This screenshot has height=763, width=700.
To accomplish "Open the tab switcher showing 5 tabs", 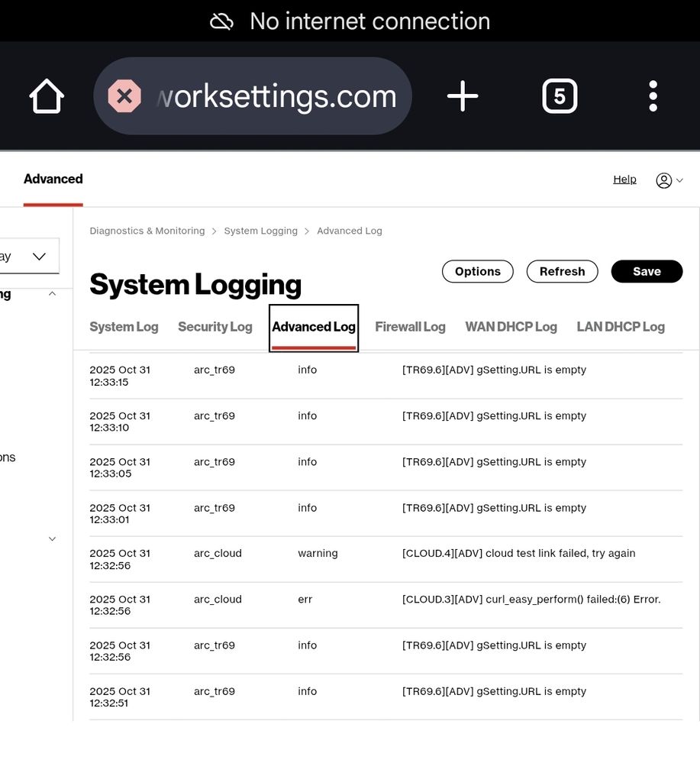I will (560, 95).
